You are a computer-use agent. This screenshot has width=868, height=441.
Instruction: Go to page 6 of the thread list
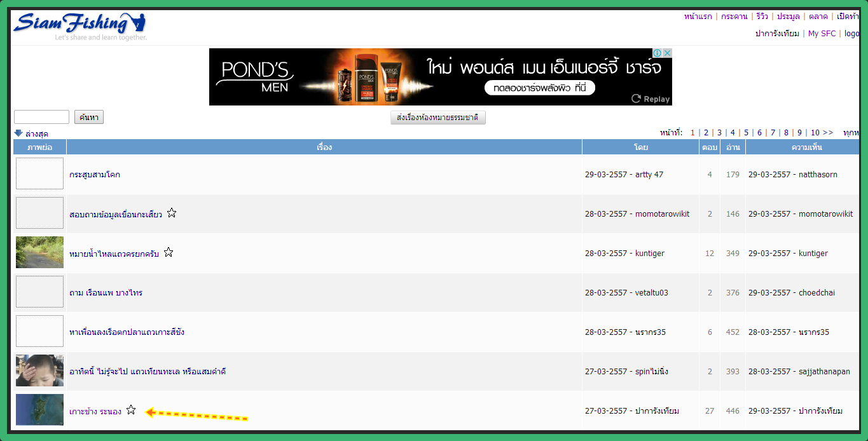[759, 133]
